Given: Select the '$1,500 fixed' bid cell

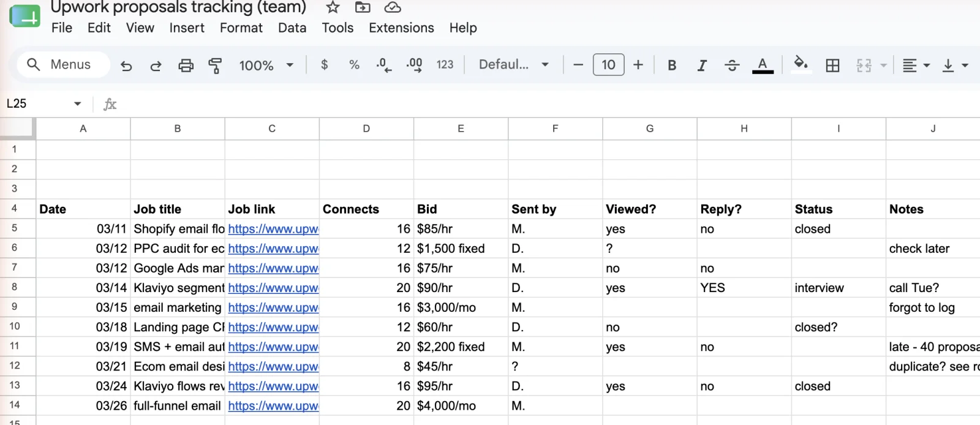Looking at the screenshot, I should [461, 248].
